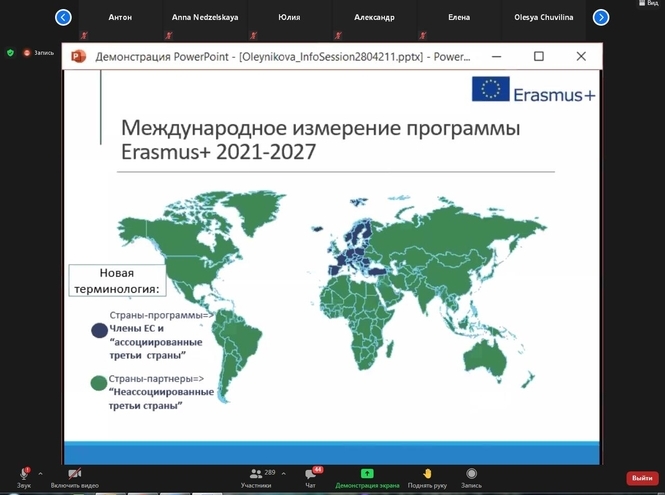
Task: Select participant tile Антон
Action: pos(120,20)
